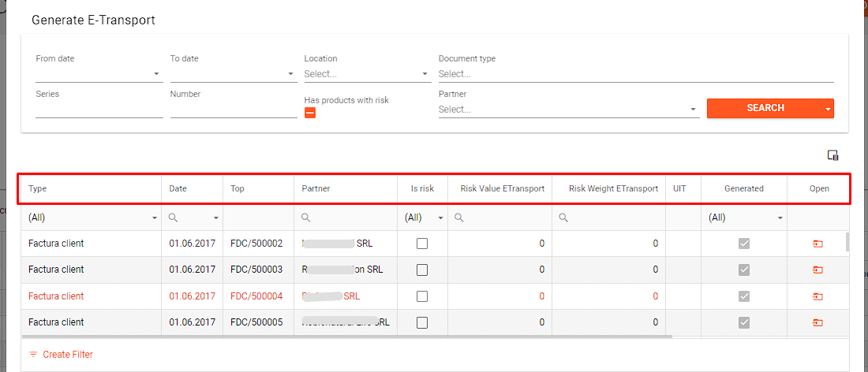Open document FDC/500005 using its Open icon
The height and width of the screenshot is (372, 868).
tap(817, 322)
